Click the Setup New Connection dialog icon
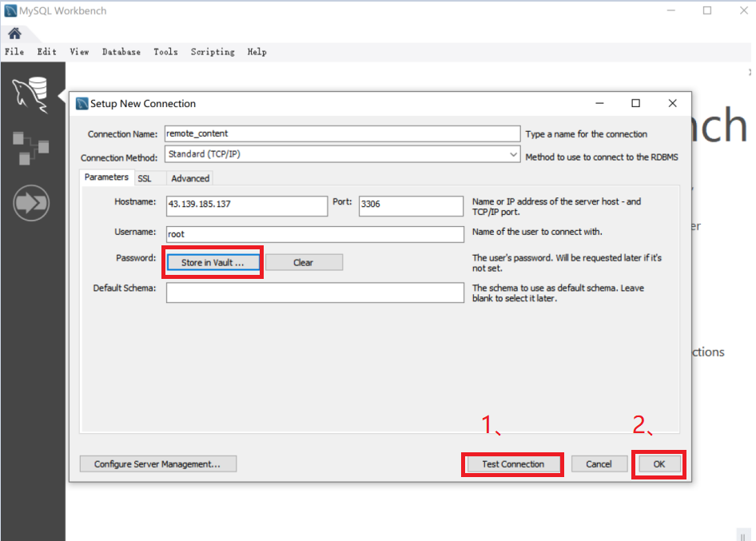This screenshot has height=541, width=756. [x=82, y=104]
